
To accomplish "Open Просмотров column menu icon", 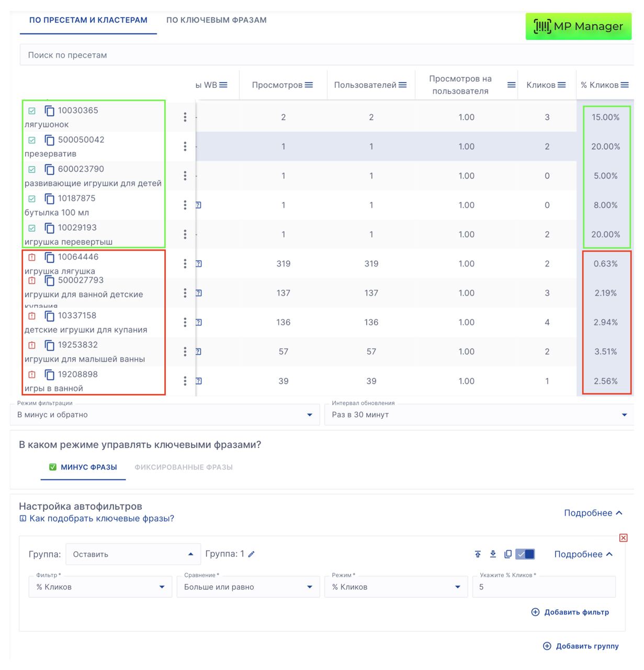I will (309, 85).
